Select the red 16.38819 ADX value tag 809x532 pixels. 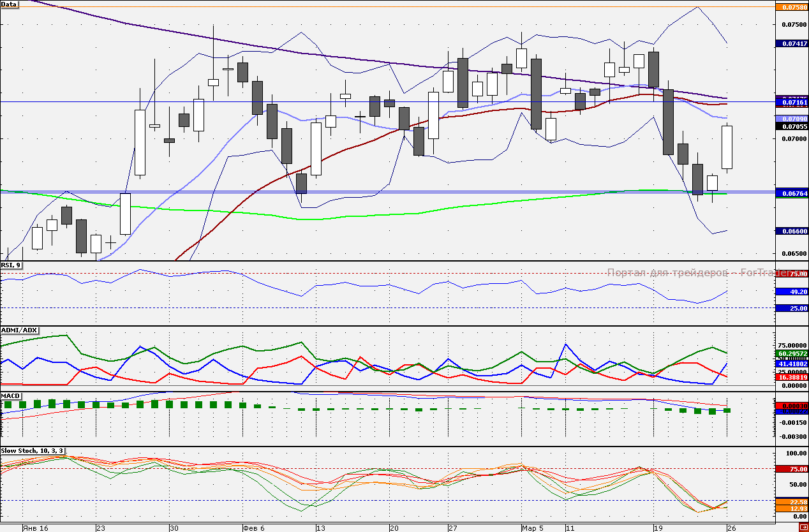[x=791, y=378]
